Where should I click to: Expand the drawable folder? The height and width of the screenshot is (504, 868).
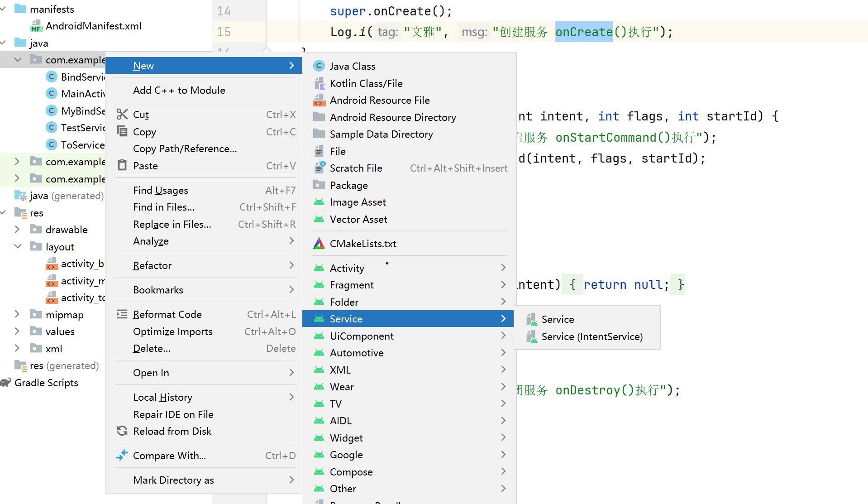[x=17, y=230]
